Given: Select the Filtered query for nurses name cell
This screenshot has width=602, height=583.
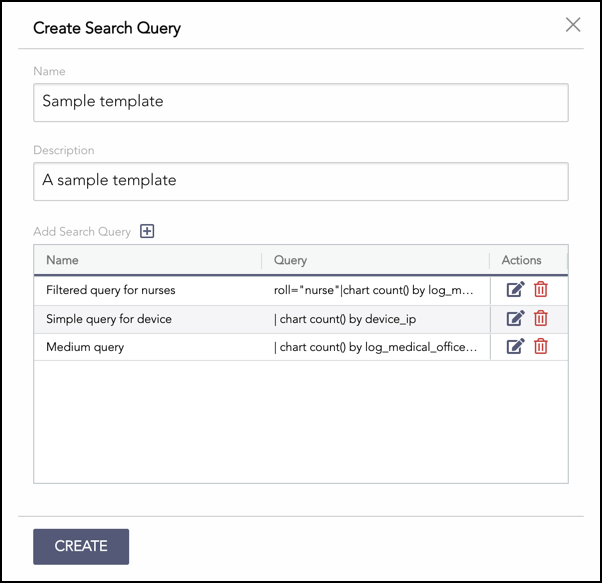Looking at the screenshot, I should pos(110,290).
